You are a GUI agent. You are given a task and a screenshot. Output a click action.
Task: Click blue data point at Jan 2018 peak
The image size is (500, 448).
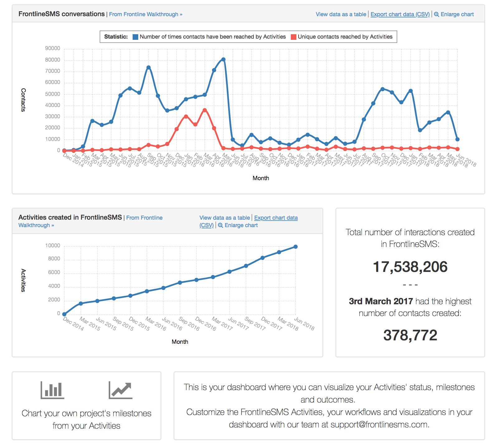411,91
